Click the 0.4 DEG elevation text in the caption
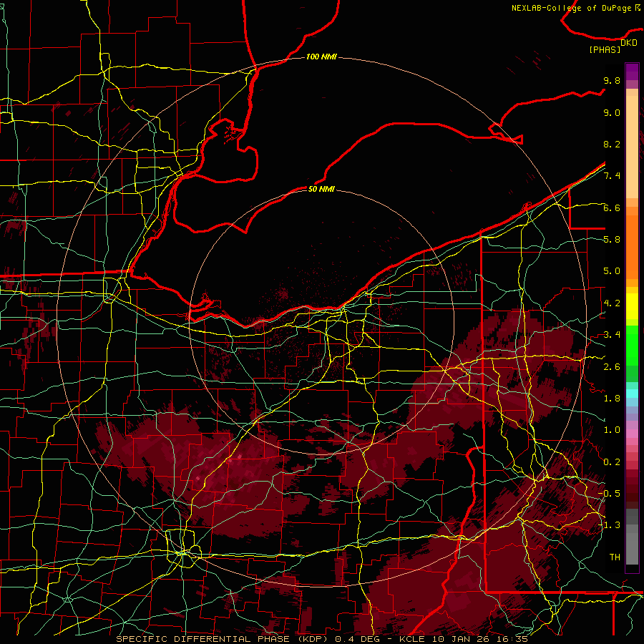 click(x=357, y=639)
